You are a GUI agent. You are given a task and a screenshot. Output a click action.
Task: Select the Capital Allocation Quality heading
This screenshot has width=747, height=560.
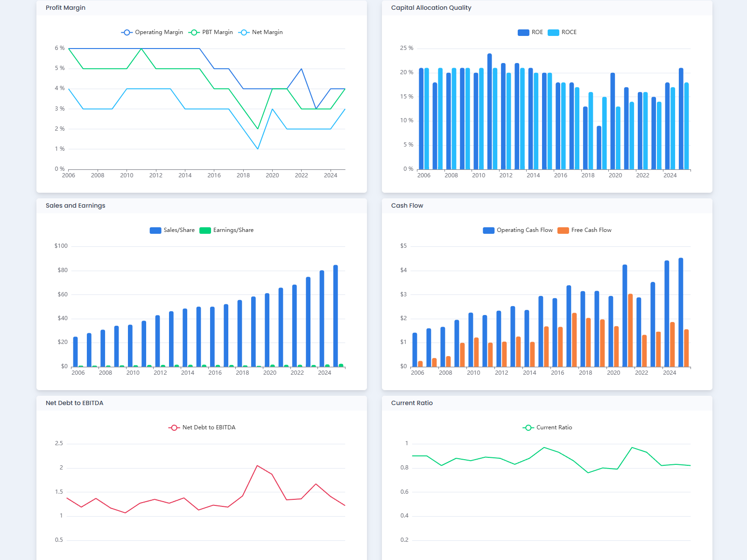point(431,8)
